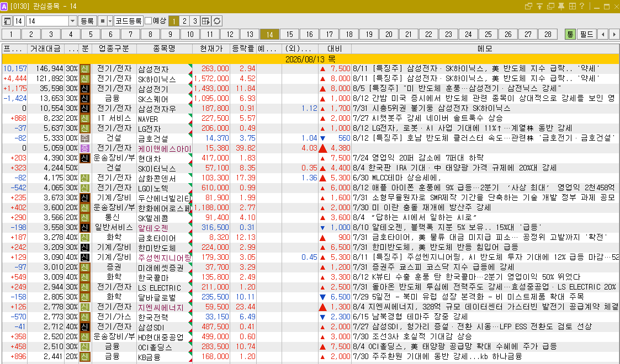
Task: Click the purple A app icon in title bar
Action: click(4, 6)
